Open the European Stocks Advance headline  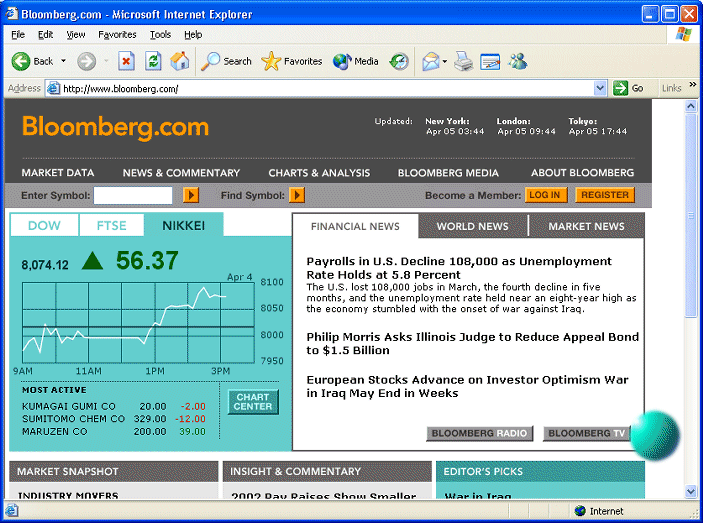click(x=467, y=386)
